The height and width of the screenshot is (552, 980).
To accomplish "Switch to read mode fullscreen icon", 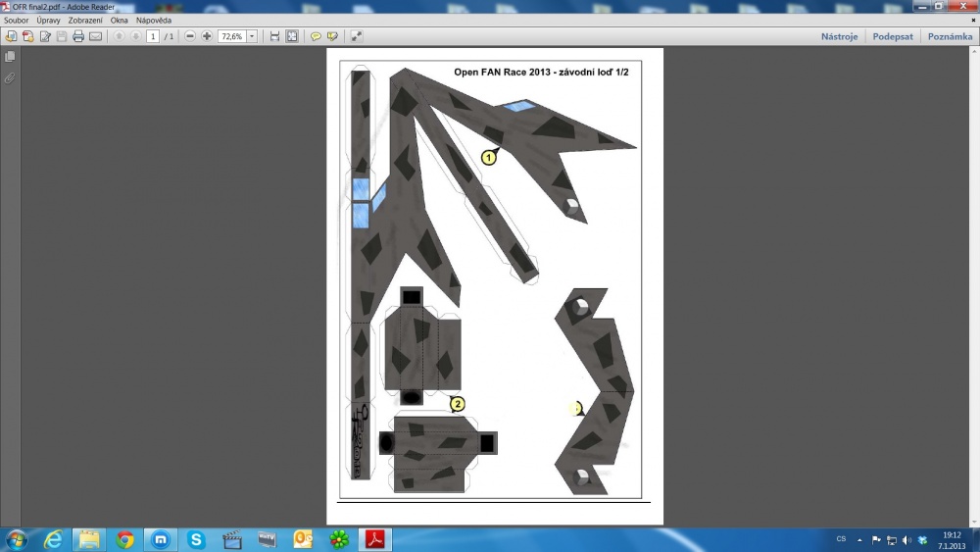I will 357,36.
